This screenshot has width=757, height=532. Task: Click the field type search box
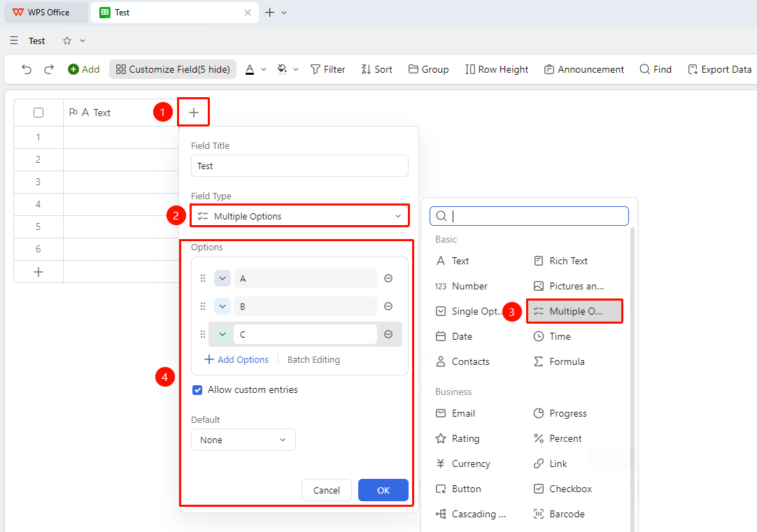click(529, 216)
